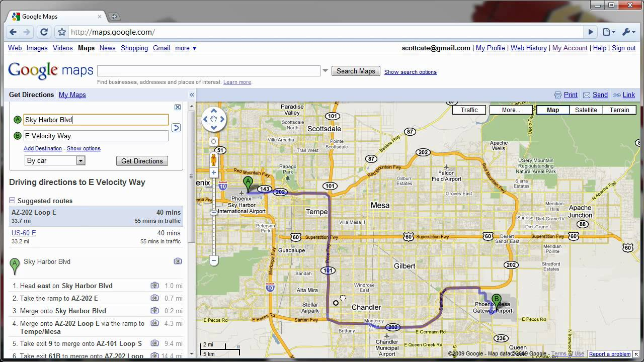Open Images in the Google top bar
The height and width of the screenshot is (362, 644).
(x=37, y=48)
